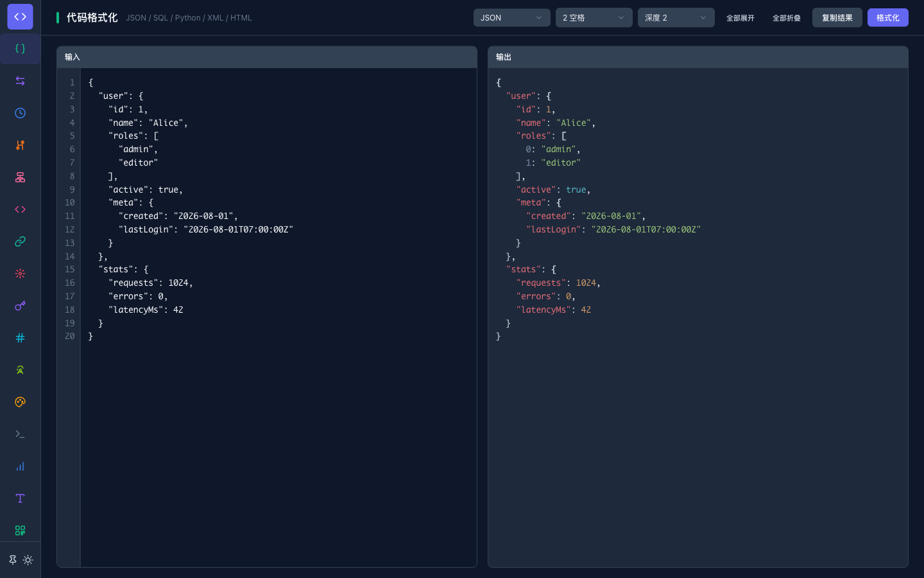Viewport: 924px width, 578px height.
Task: Open the orange color palette tool
Action: point(20,402)
